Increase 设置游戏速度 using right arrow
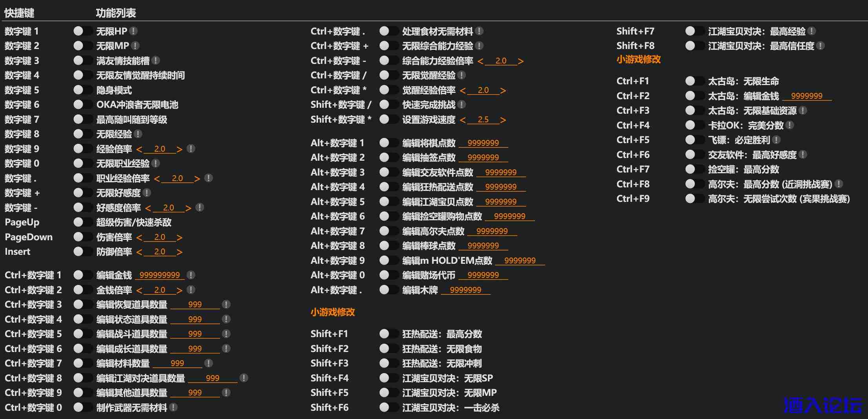 tap(503, 120)
